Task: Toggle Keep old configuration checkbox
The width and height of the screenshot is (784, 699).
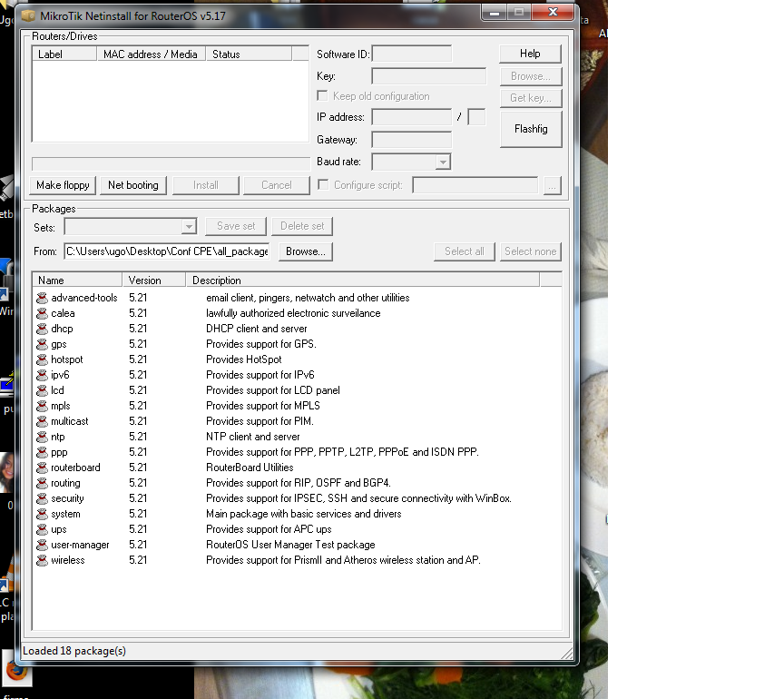Action: 322,96
